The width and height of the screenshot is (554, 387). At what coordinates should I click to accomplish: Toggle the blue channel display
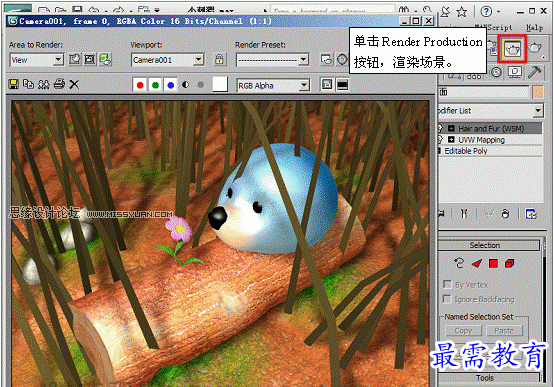tap(171, 85)
